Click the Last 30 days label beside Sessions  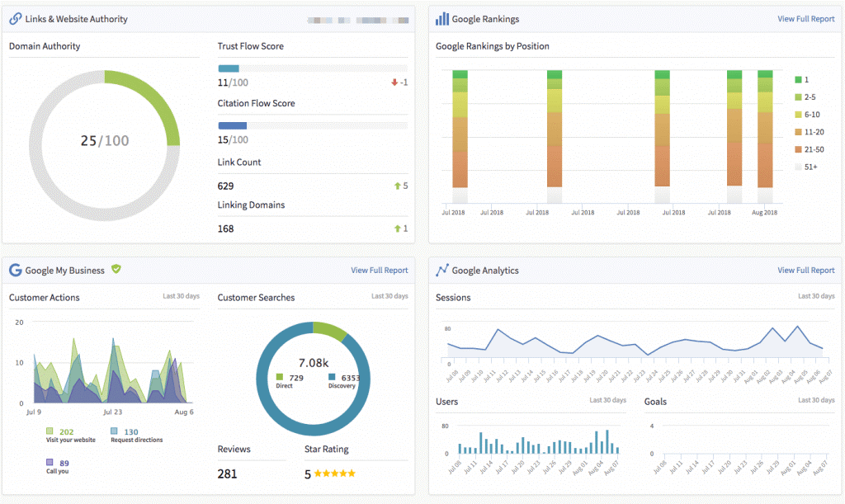pos(816,296)
